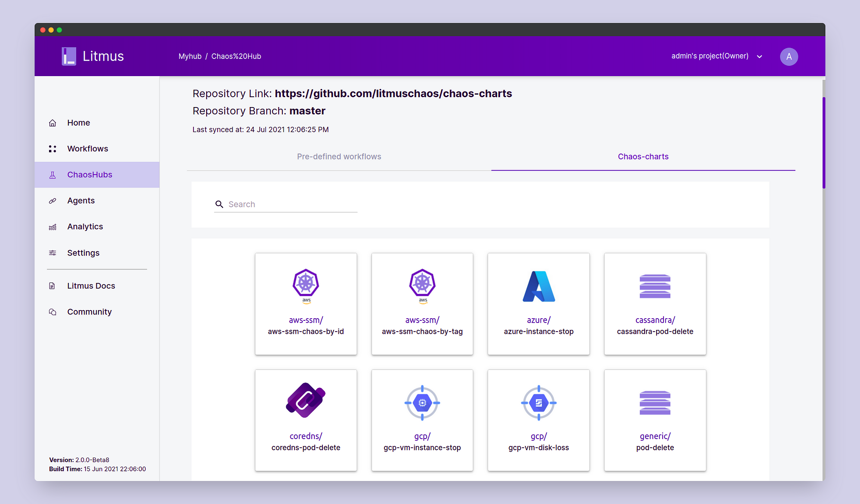Open Agents page from sidebar
This screenshot has width=860, height=504.
coord(97,201)
